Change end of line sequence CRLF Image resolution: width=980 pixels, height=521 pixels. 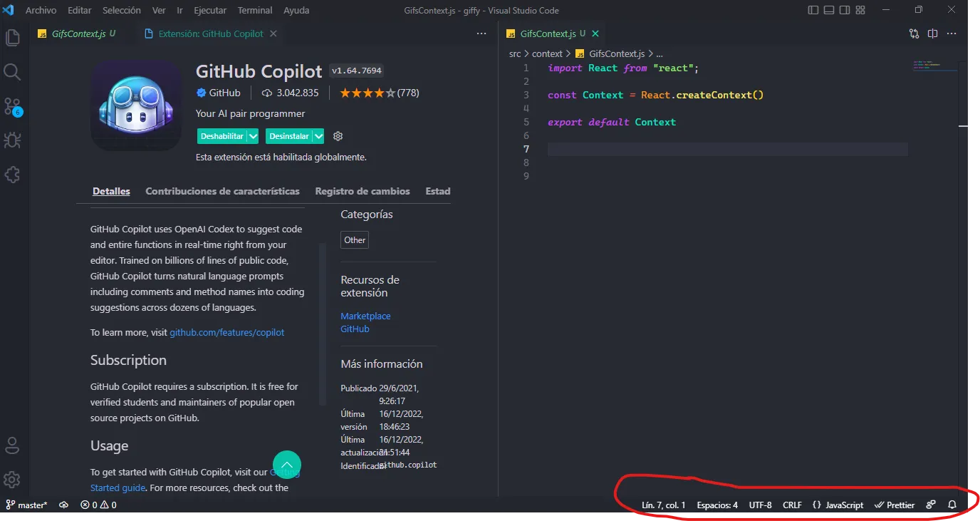point(792,505)
